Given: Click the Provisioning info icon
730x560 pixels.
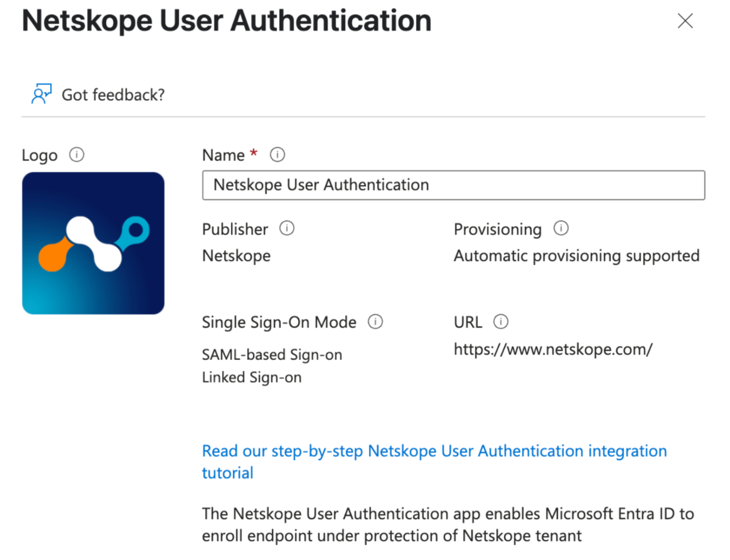Looking at the screenshot, I should pos(561,229).
